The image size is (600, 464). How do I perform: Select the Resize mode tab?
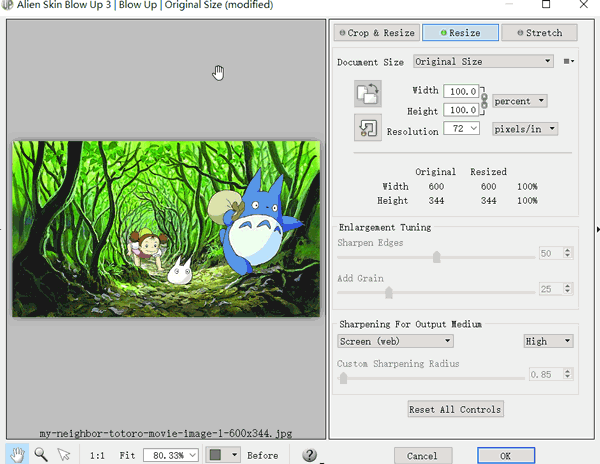click(x=460, y=33)
